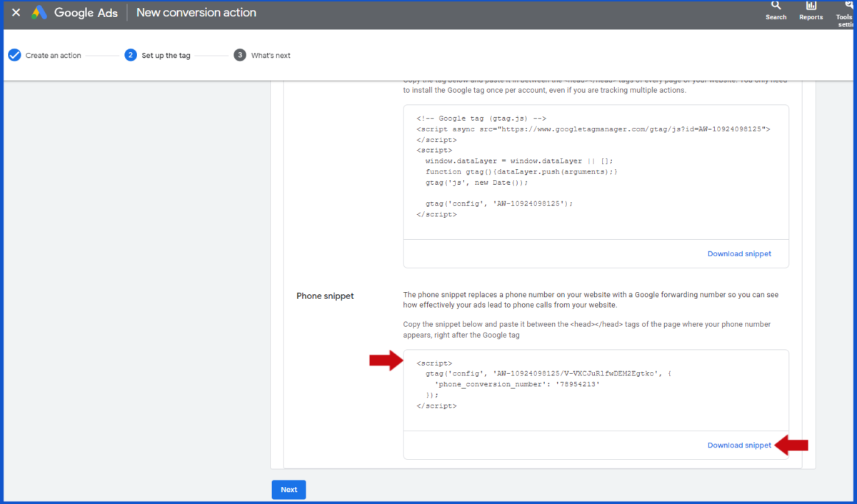Click the Phone snippet section heading

(325, 296)
